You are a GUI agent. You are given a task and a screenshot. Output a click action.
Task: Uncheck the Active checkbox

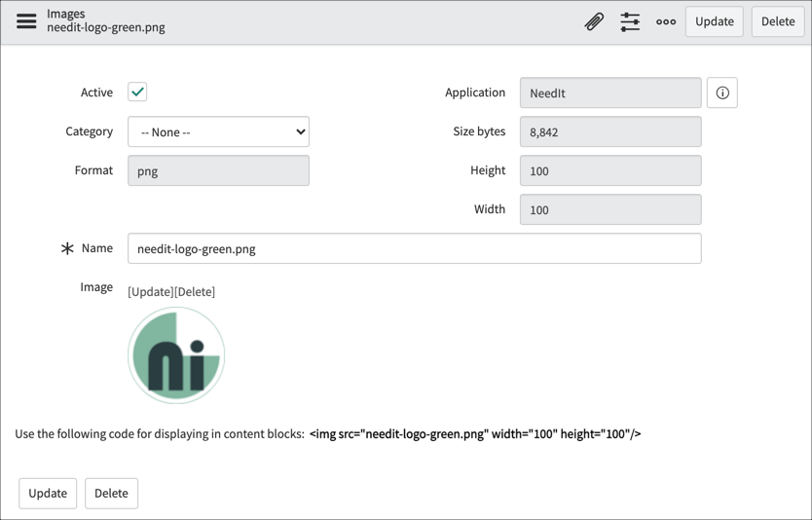(x=137, y=92)
